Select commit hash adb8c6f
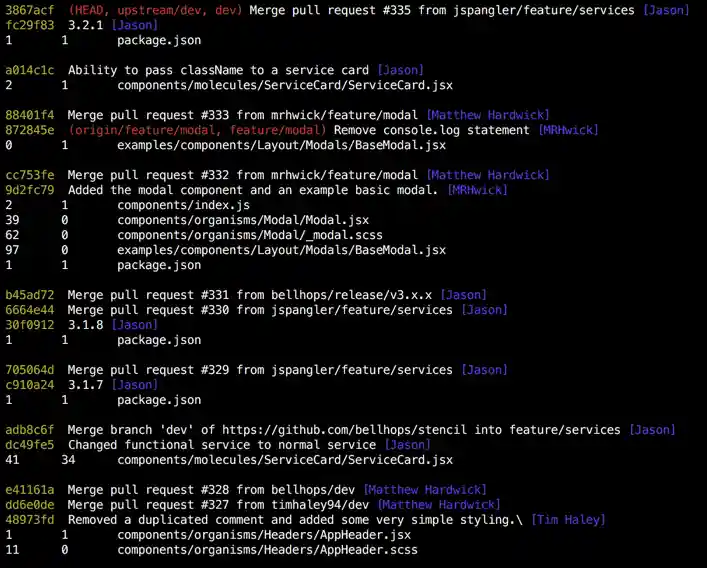 (29, 430)
